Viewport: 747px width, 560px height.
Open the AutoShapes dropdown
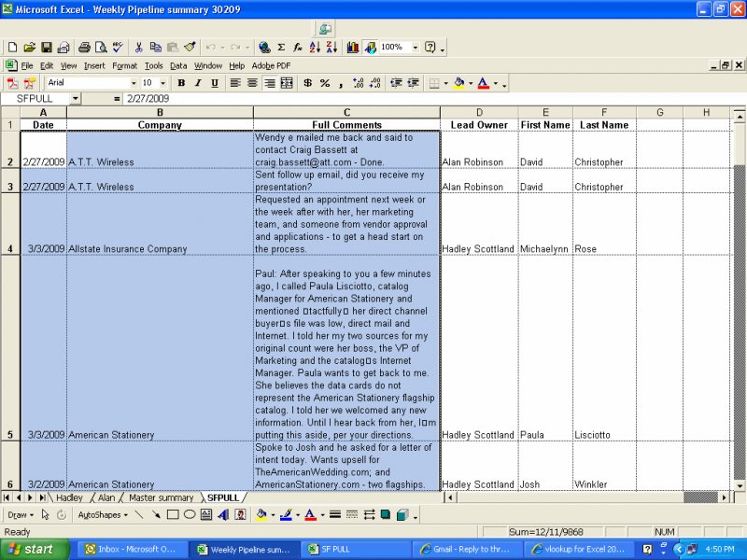[x=103, y=515]
